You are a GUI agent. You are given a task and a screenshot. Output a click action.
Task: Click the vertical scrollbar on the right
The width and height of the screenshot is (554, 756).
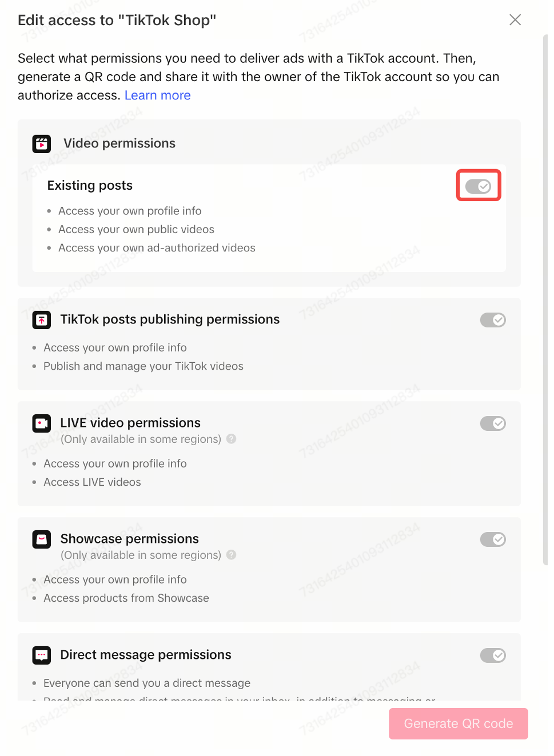545,297
